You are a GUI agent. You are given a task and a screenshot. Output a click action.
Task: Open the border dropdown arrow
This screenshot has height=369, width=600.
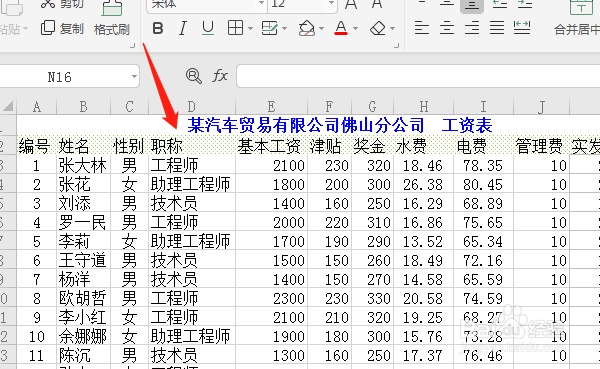point(251,28)
